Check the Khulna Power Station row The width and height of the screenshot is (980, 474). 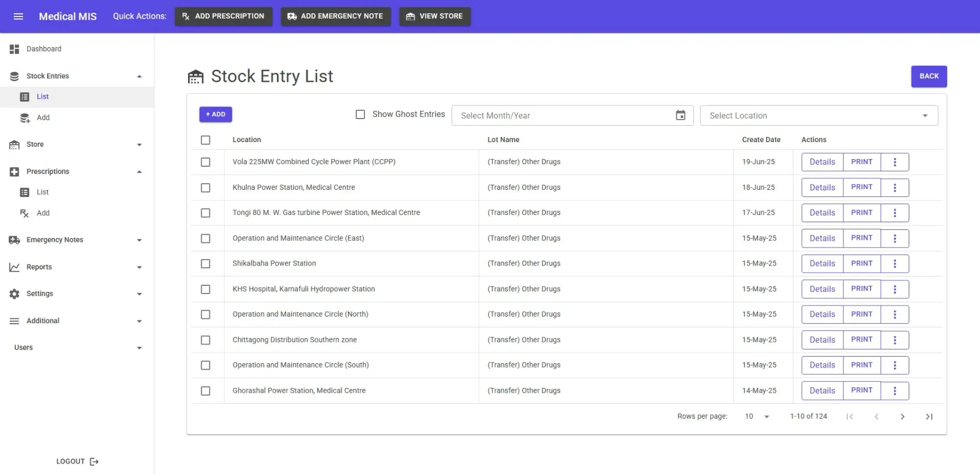tap(206, 188)
